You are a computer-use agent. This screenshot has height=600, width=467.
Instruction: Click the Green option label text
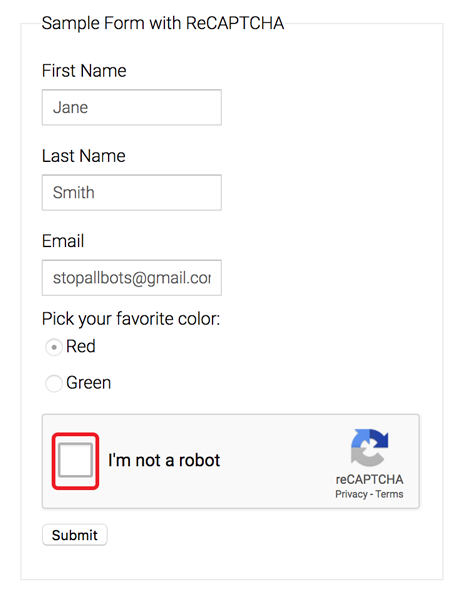click(x=88, y=383)
